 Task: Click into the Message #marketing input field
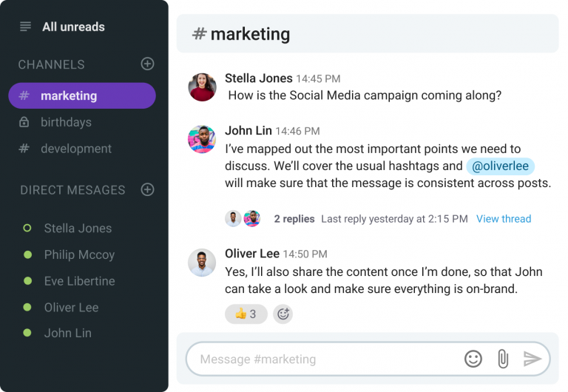325,359
